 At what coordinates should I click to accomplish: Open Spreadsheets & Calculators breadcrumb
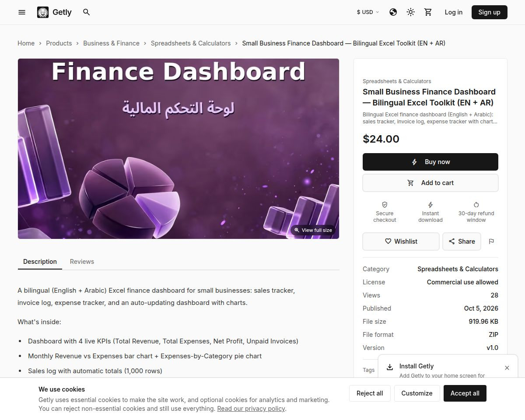191,43
